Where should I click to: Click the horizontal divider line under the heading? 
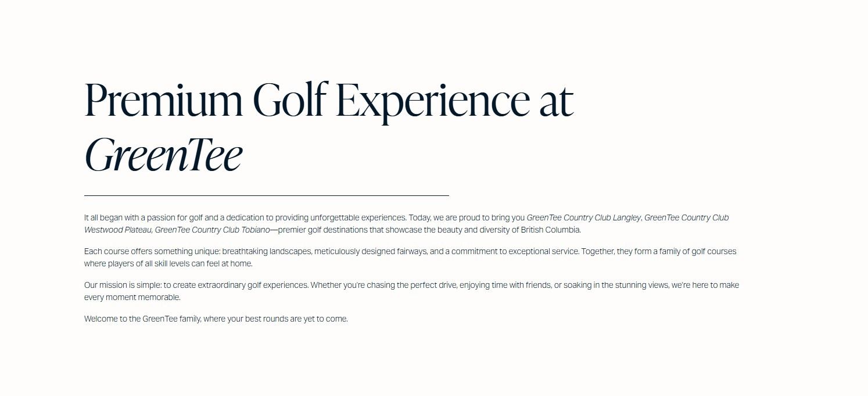(x=266, y=196)
